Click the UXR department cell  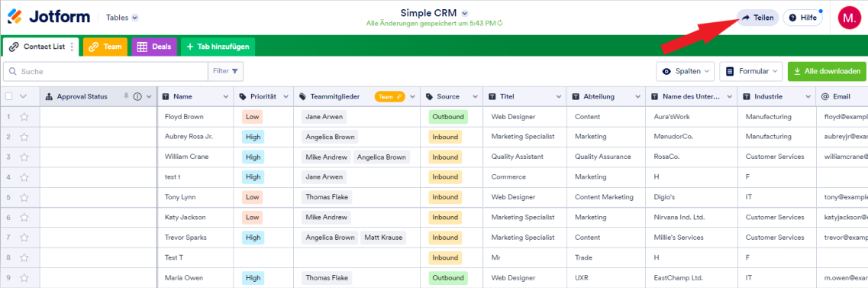pyautogui.click(x=606, y=278)
